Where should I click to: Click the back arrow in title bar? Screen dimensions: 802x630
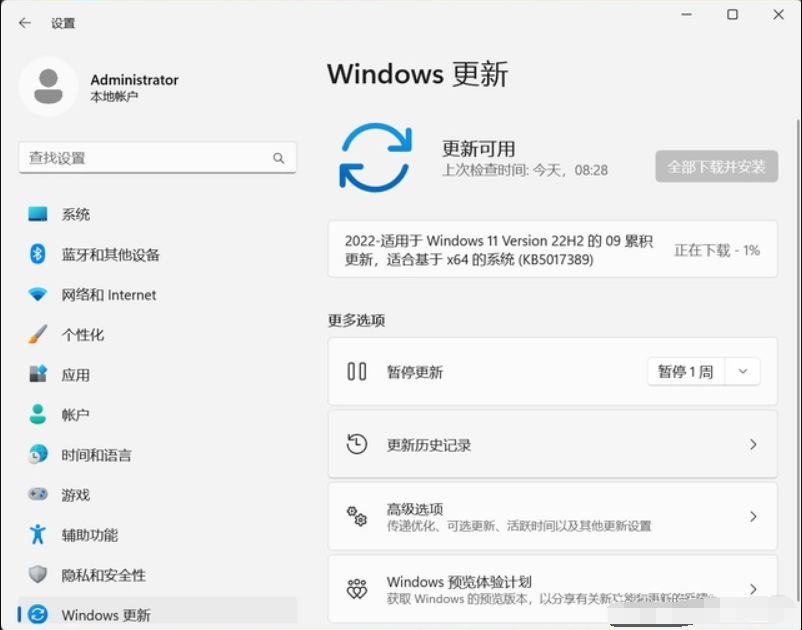(25, 23)
